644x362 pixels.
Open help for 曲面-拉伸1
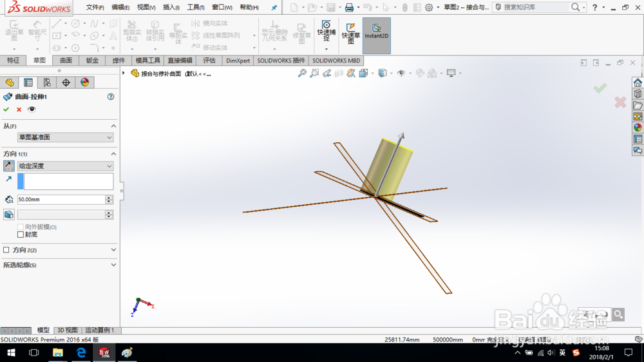111,97
